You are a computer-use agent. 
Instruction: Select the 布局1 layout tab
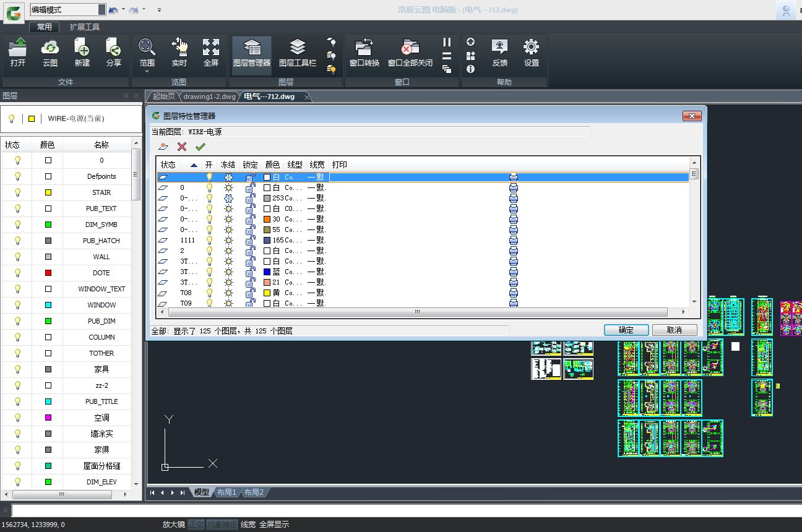(226, 492)
